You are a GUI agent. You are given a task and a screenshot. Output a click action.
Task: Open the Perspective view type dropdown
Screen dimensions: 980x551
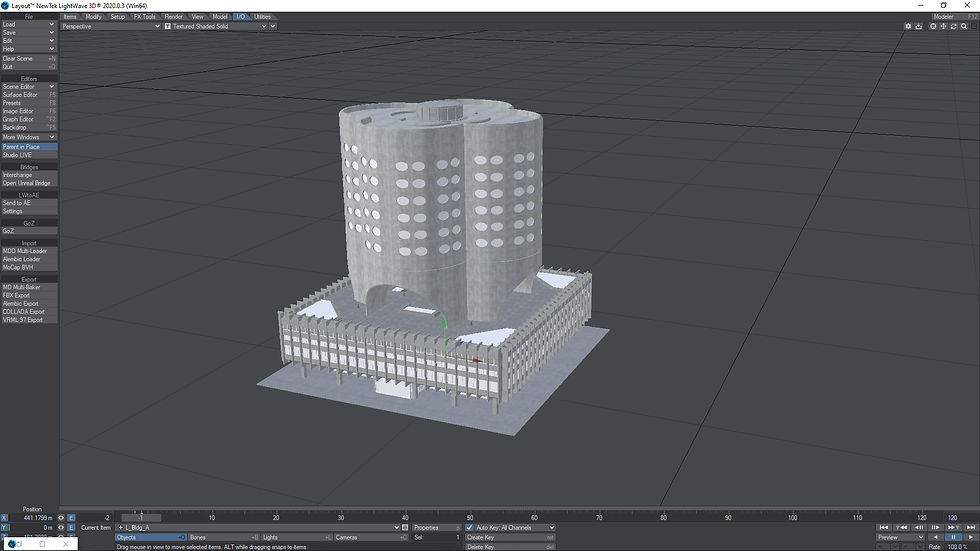(x=110, y=26)
